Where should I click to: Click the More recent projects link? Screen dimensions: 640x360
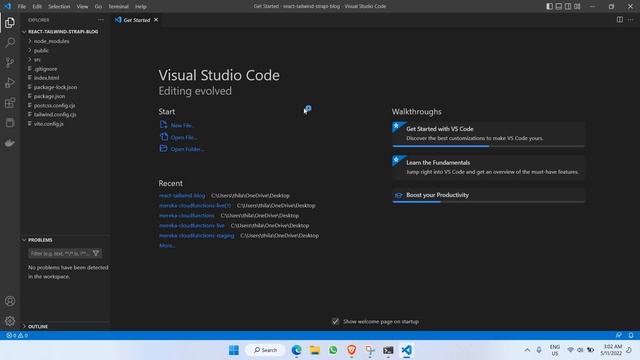click(167, 246)
